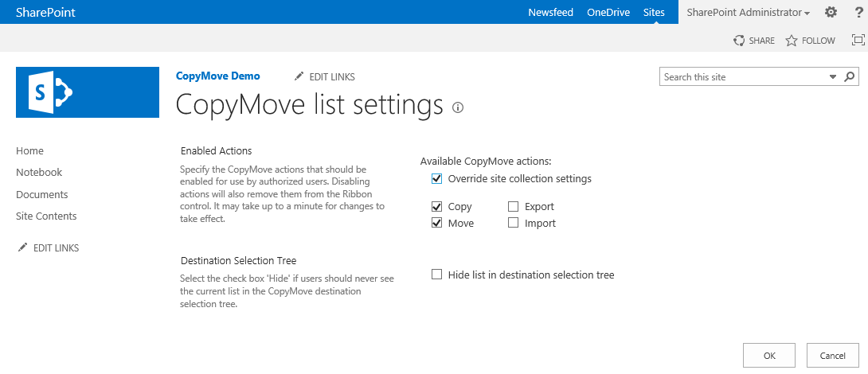Open Newsfeed in the top bar
This screenshot has height=374, width=868.
click(550, 12)
